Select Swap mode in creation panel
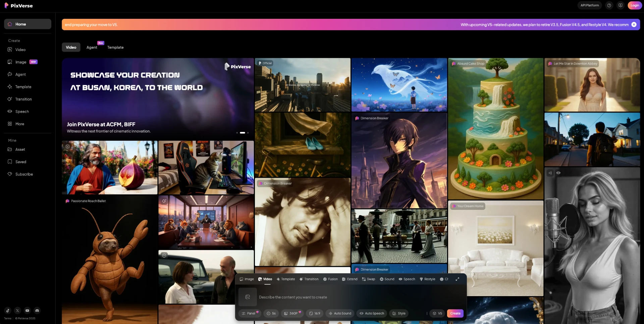The image size is (644, 324). coord(369,279)
